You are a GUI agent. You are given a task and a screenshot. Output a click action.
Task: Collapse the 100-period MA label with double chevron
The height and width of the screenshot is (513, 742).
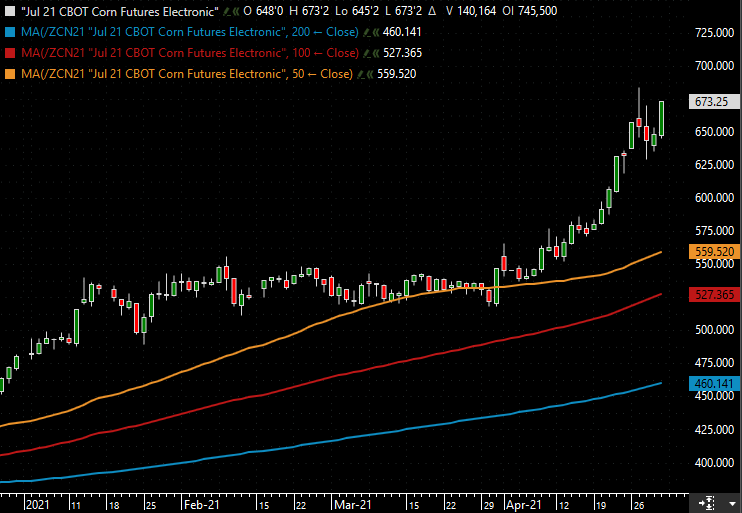click(x=376, y=53)
